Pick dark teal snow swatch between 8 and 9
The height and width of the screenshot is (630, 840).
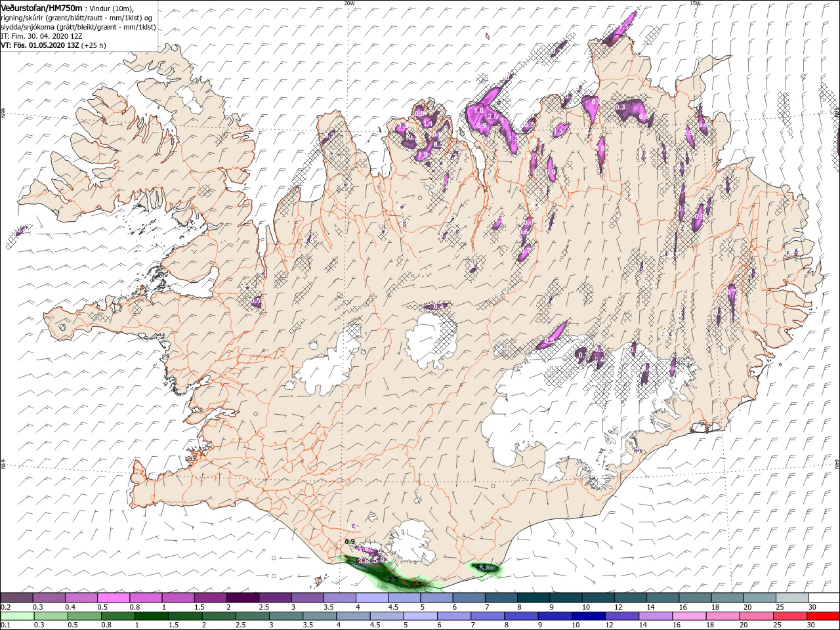533,598
